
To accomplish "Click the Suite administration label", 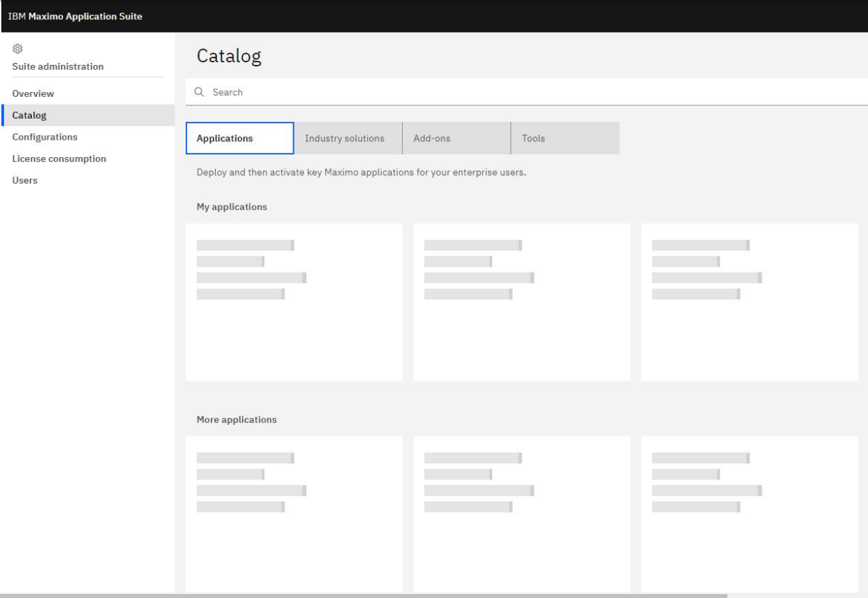I will (58, 66).
